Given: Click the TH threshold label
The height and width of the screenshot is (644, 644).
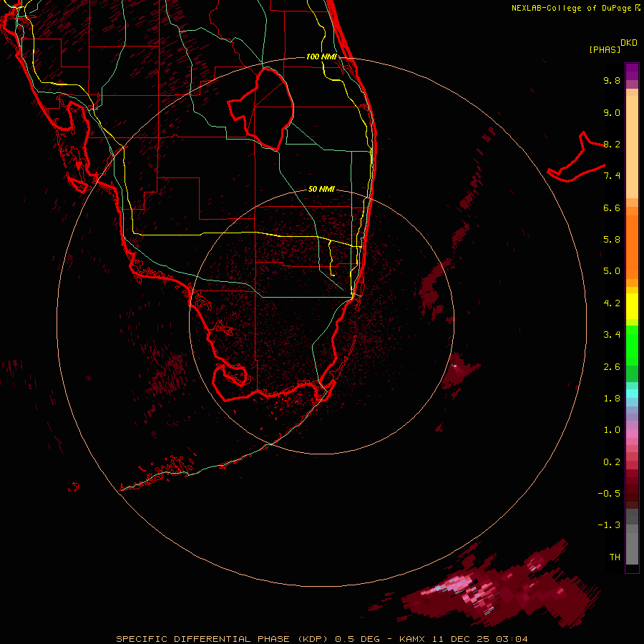Looking at the screenshot, I should click(615, 557).
